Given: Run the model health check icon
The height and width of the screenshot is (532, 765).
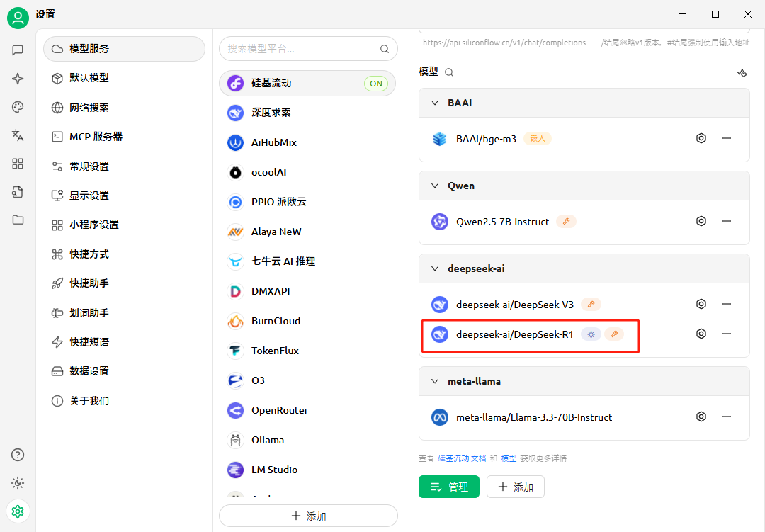Looking at the screenshot, I should pyautogui.click(x=742, y=73).
